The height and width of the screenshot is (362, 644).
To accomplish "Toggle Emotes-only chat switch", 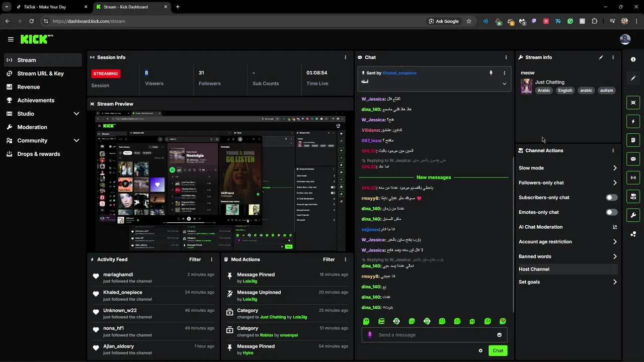I will (x=611, y=212).
